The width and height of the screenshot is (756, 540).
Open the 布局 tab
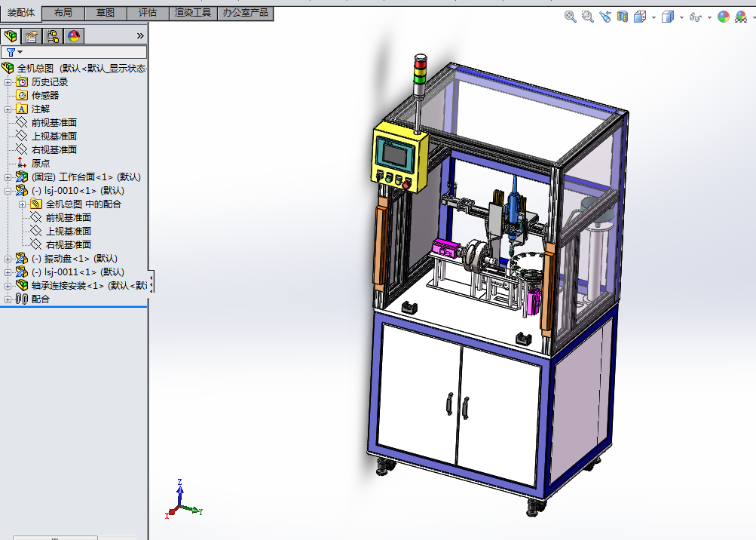63,13
